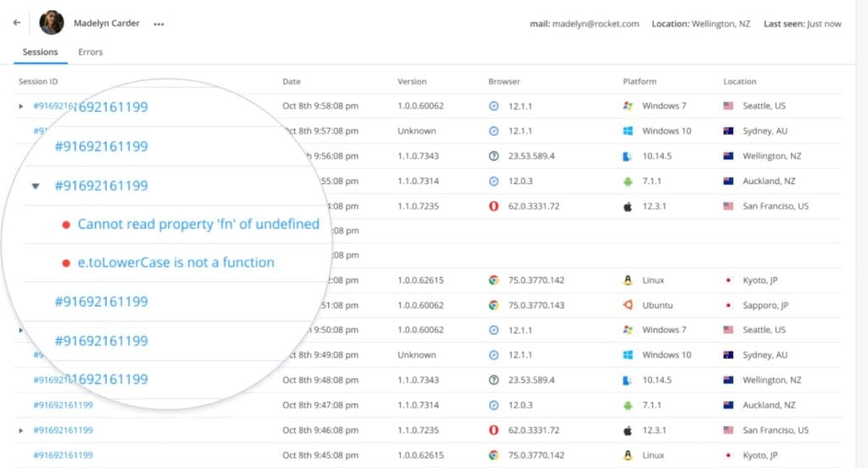
Task: Click unknown browser icon in 9:48:08 pm row
Action: point(494,380)
